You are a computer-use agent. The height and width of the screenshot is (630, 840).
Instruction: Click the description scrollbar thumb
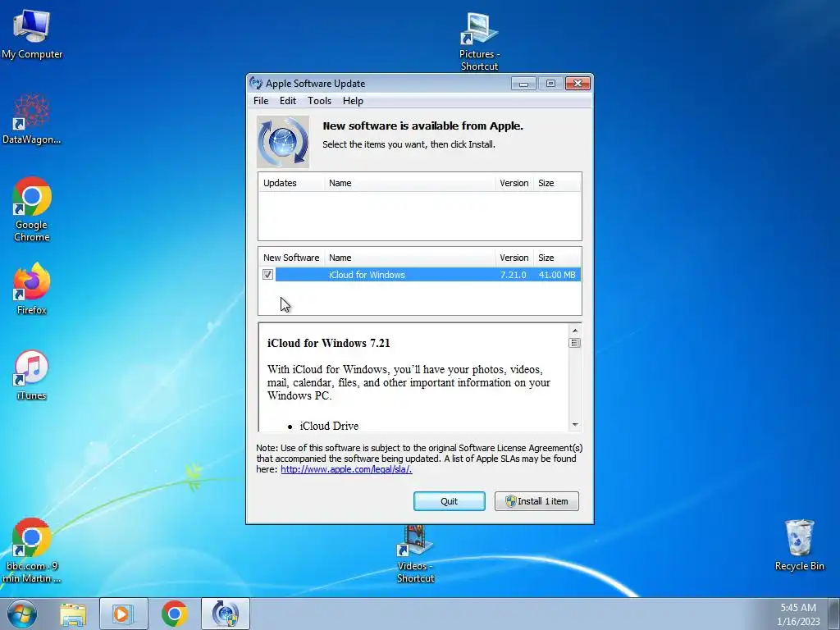point(575,343)
